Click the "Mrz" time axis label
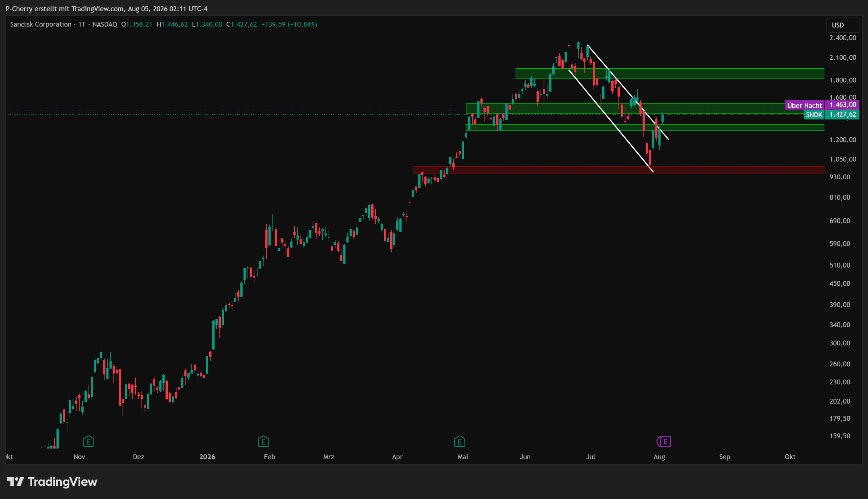The width and height of the screenshot is (868, 499). pyautogui.click(x=329, y=457)
